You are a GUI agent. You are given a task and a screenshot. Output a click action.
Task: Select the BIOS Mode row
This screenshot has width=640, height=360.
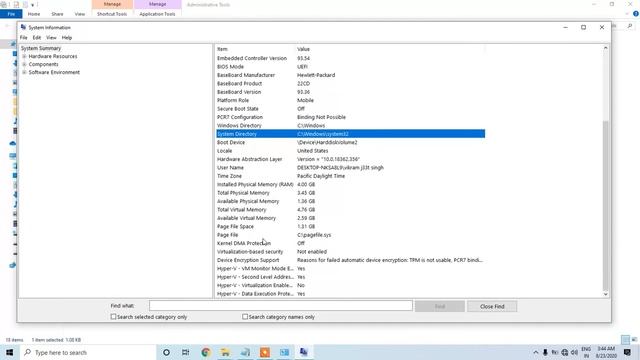(350, 67)
